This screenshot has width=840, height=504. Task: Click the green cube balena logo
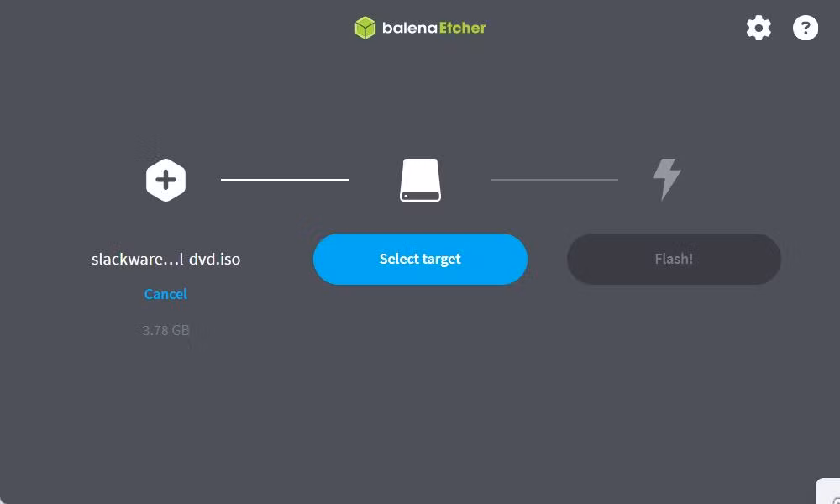(365, 28)
